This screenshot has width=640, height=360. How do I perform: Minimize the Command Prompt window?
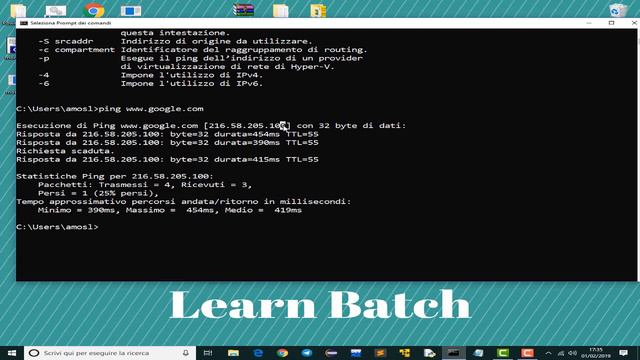589,23
